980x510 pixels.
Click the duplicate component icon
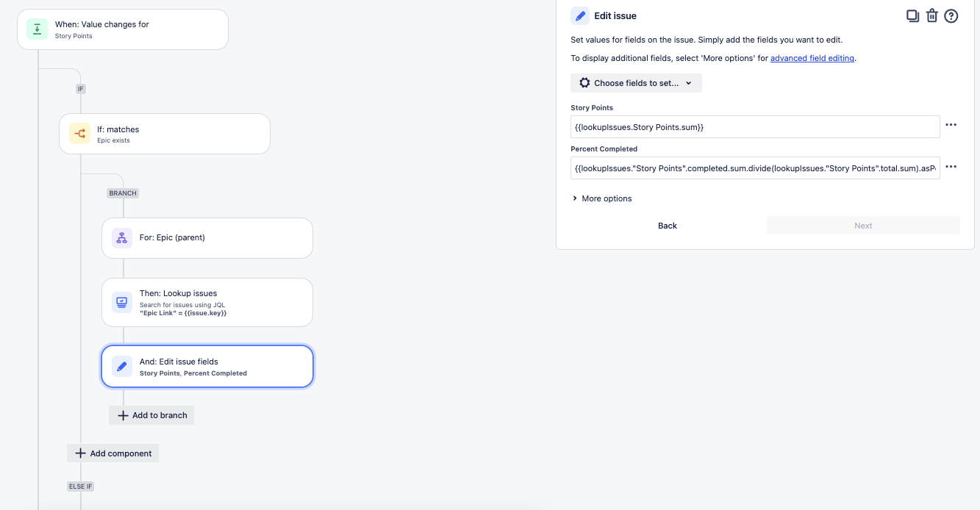tap(912, 15)
